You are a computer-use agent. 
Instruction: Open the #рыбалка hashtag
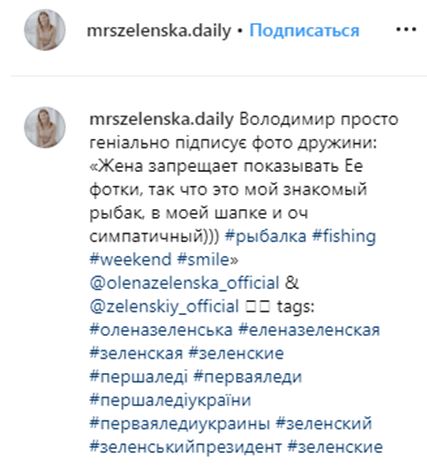pos(266,236)
